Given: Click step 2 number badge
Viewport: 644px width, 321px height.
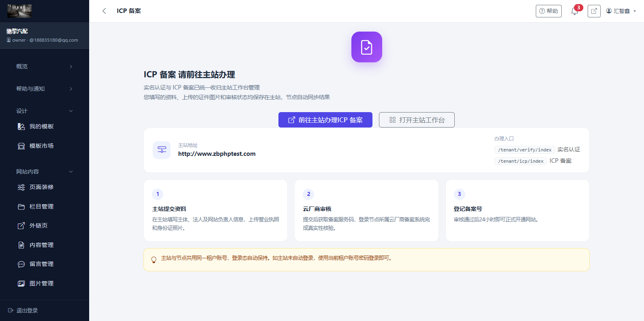Looking at the screenshot, I should point(308,194).
